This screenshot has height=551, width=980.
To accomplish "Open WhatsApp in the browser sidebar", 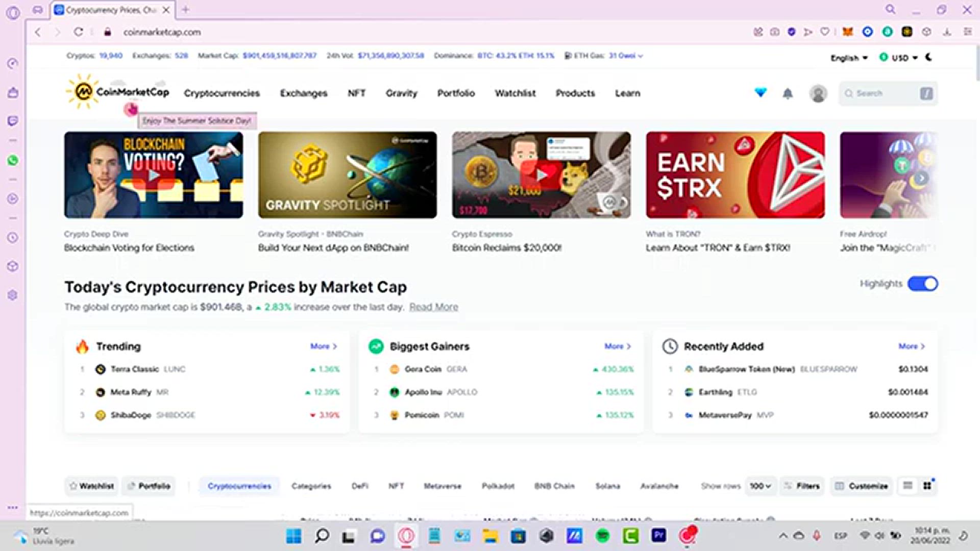I will pos(13,160).
